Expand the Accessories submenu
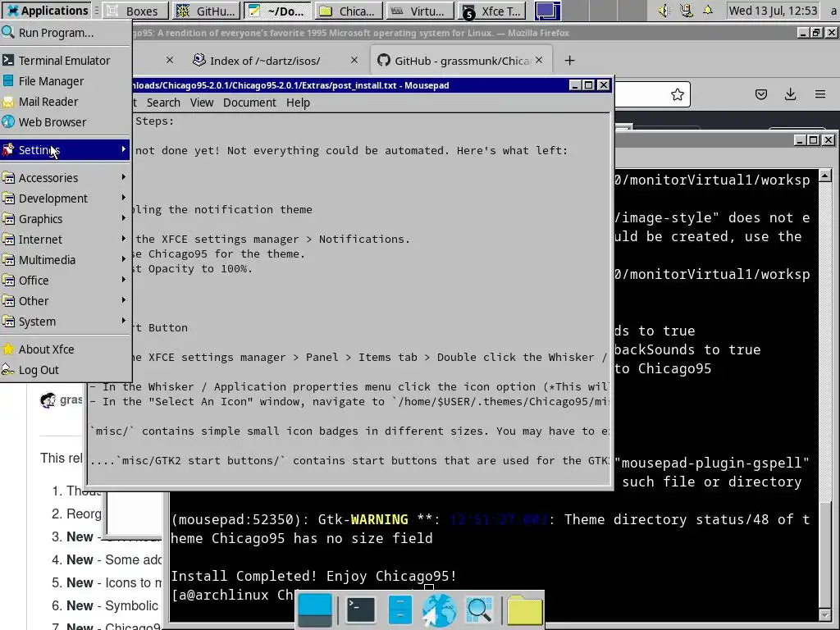The height and width of the screenshot is (630, 840). (x=66, y=178)
